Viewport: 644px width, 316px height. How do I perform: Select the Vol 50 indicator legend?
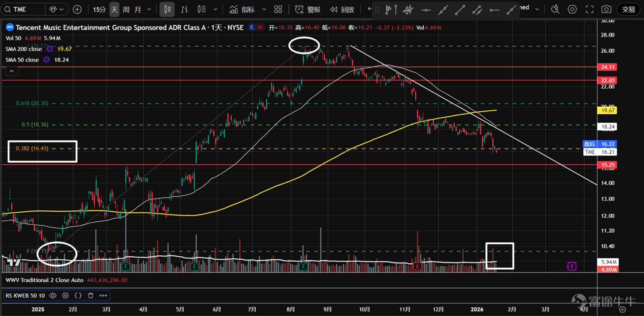[x=13, y=38]
